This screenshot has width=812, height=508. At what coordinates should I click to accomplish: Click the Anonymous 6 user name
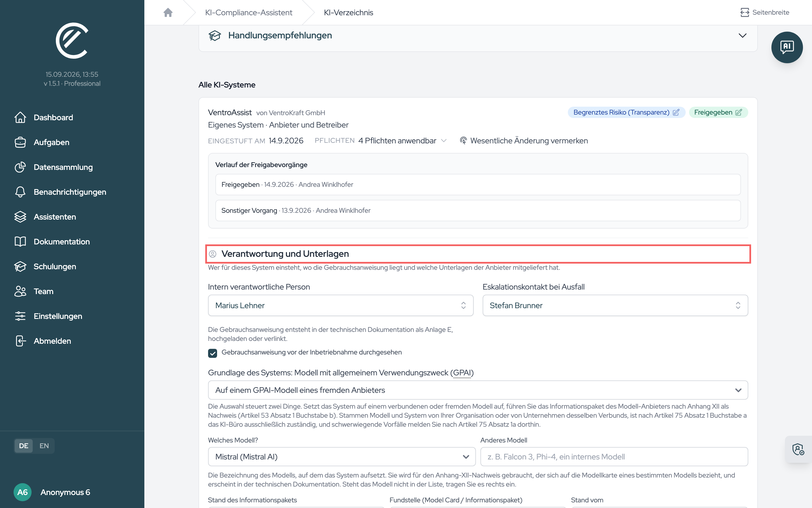65,492
